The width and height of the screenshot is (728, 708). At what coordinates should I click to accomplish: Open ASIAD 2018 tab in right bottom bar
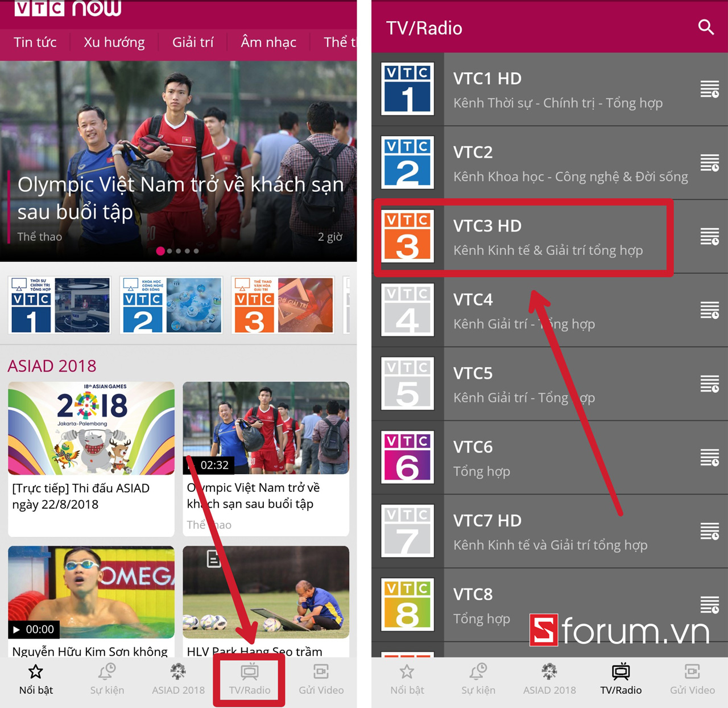pos(549,679)
